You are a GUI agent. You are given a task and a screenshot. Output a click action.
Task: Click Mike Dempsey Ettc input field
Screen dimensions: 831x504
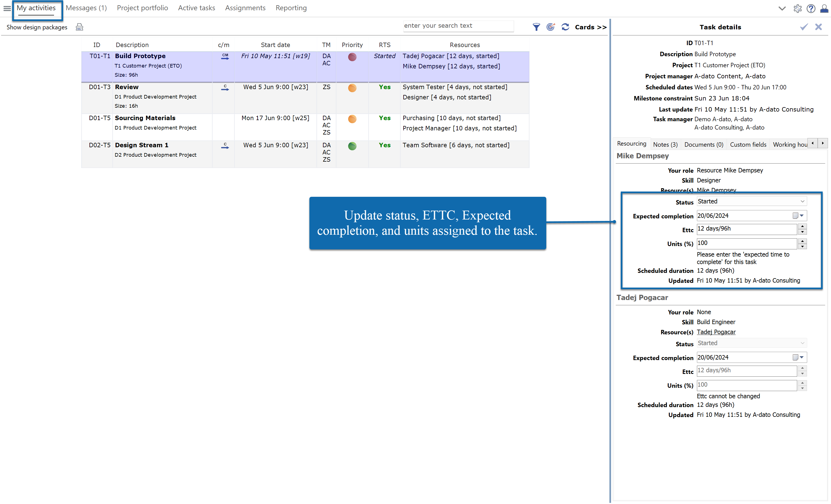(747, 229)
